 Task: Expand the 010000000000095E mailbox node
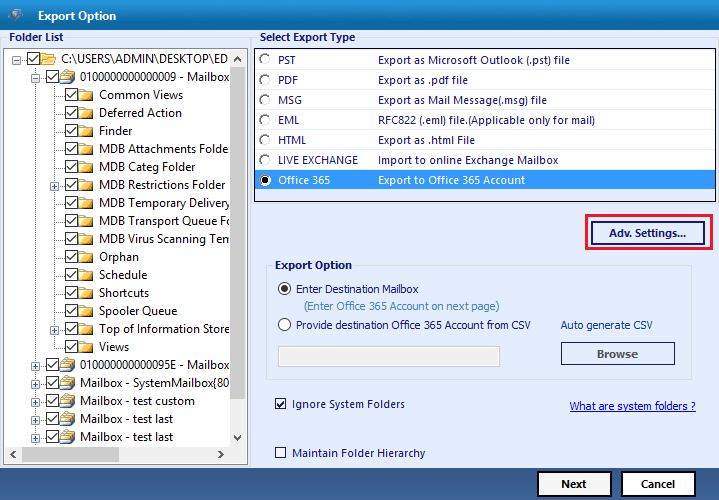(35, 366)
